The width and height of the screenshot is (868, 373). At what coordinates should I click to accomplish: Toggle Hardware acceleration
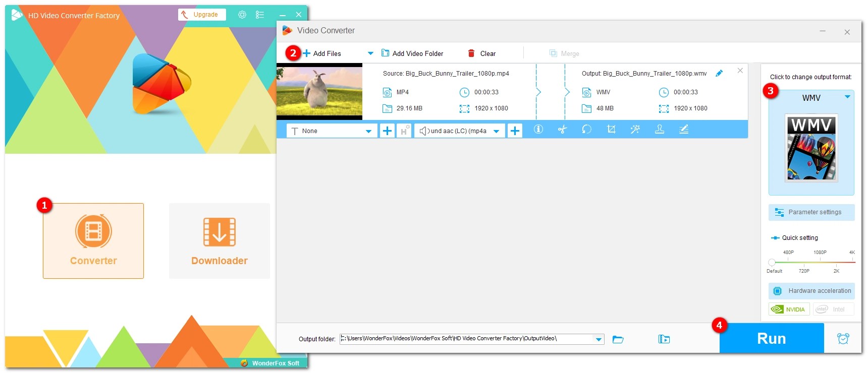click(x=811, y=291)
